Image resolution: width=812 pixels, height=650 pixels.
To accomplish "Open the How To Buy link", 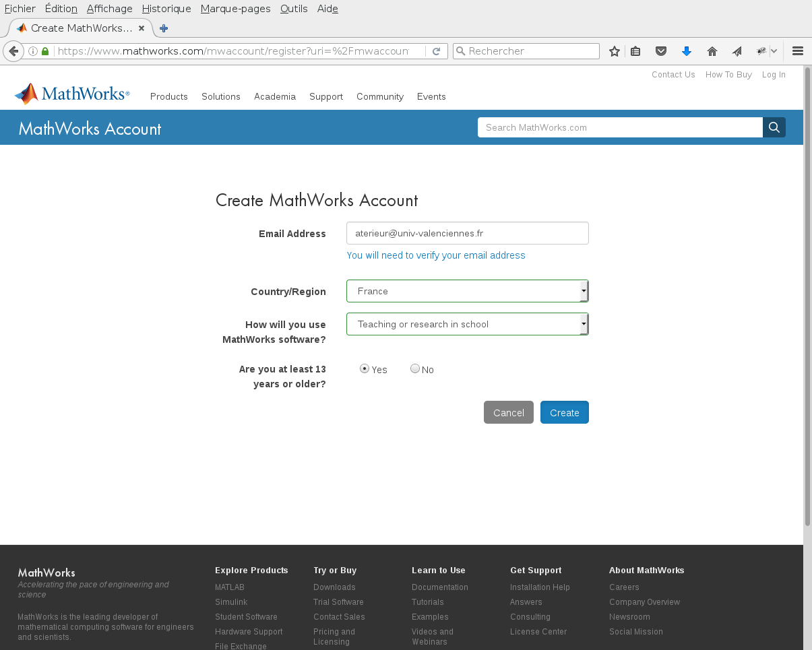I will pyautogui.click(x=728, y=75).
